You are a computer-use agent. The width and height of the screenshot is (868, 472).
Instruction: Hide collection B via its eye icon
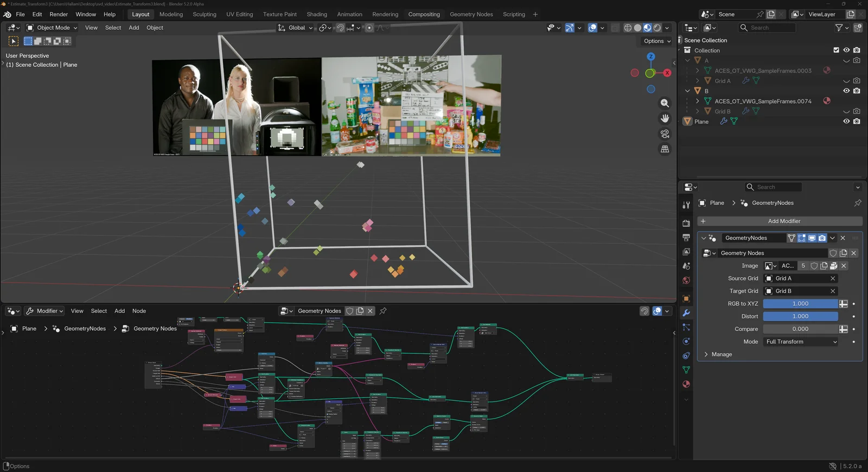tap(846, 91)
